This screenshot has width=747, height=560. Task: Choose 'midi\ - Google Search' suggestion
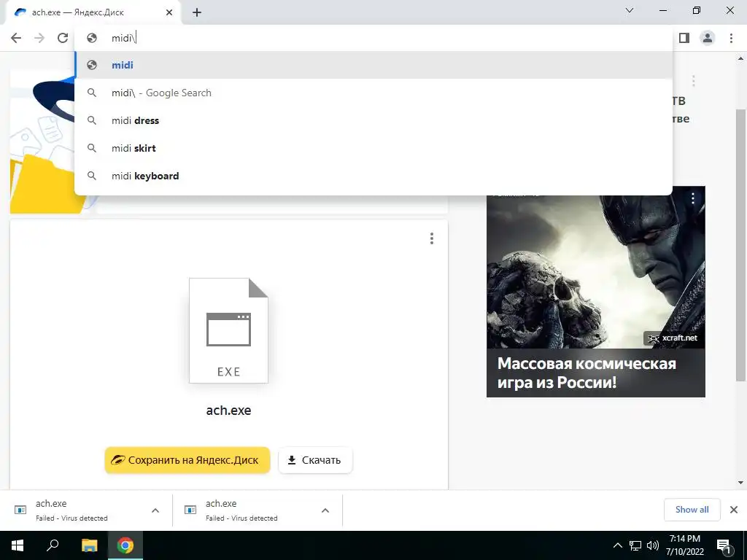click(373, 93)
